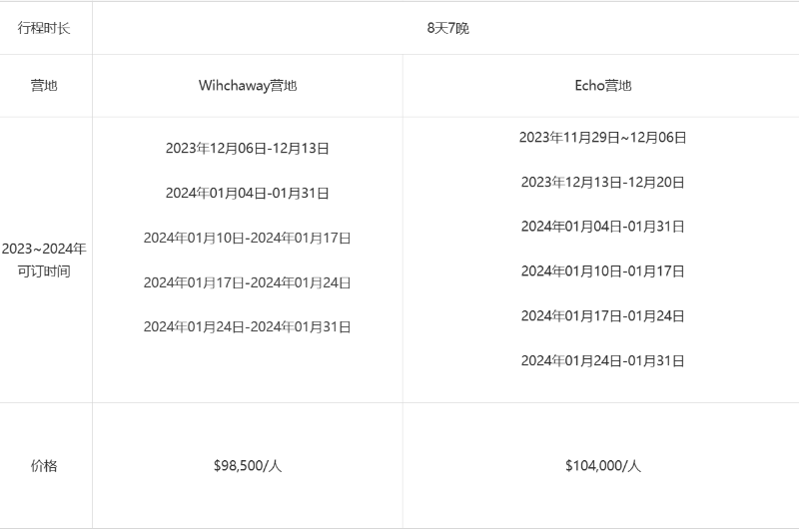Click Wihchaway date 2024年01月10日-2024年01月17日
The image size is (799, 532).
(x=247, y=238)
